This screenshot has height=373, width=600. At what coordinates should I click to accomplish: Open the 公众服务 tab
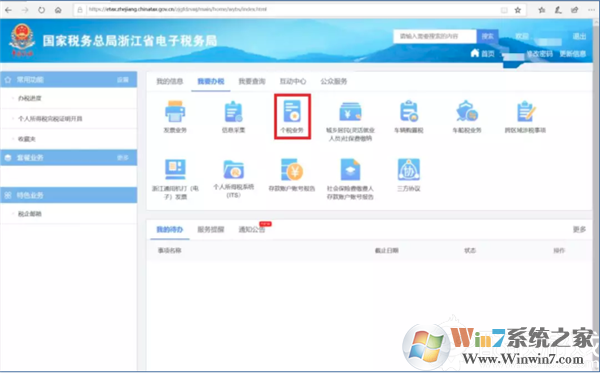click(334, 81)
